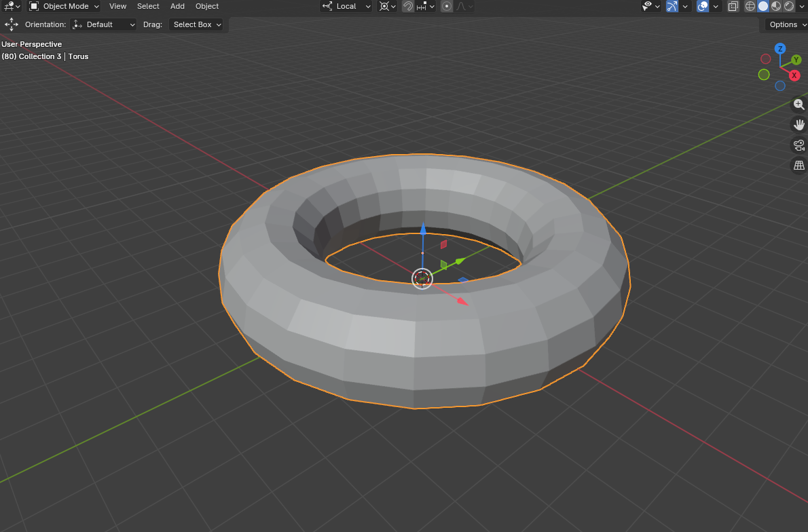Click the X axis on navigation gizmo

[794, 75]
